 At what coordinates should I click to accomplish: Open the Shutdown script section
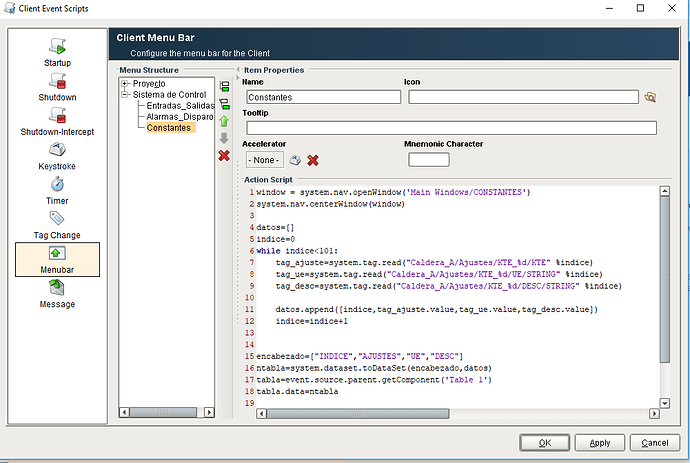pyautogui.click(x=57, y=87)
